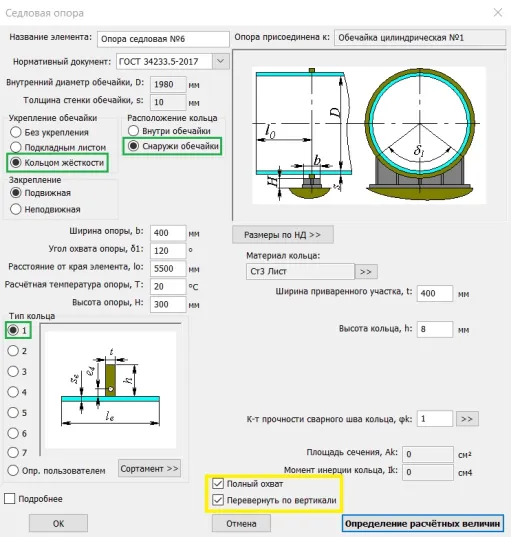
Task: Click the Расстояние от края элемента field
Action: tap(168, 268)
